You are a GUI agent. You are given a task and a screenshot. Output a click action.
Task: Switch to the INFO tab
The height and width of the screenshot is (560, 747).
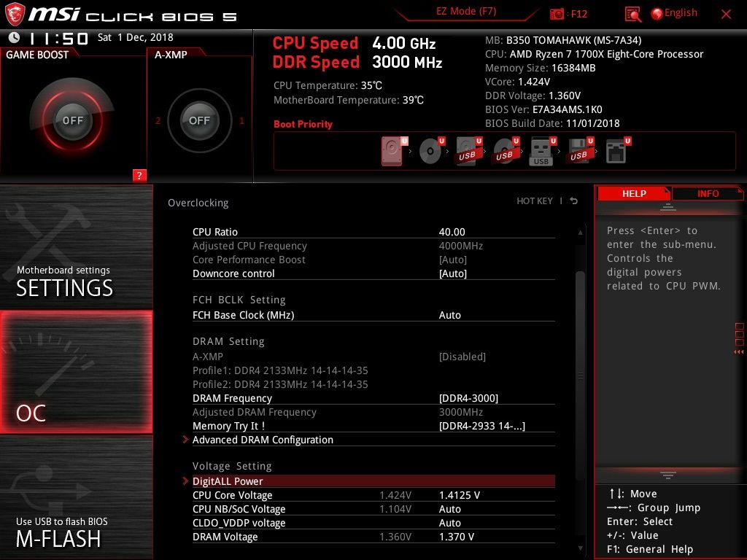click(708, 194)
